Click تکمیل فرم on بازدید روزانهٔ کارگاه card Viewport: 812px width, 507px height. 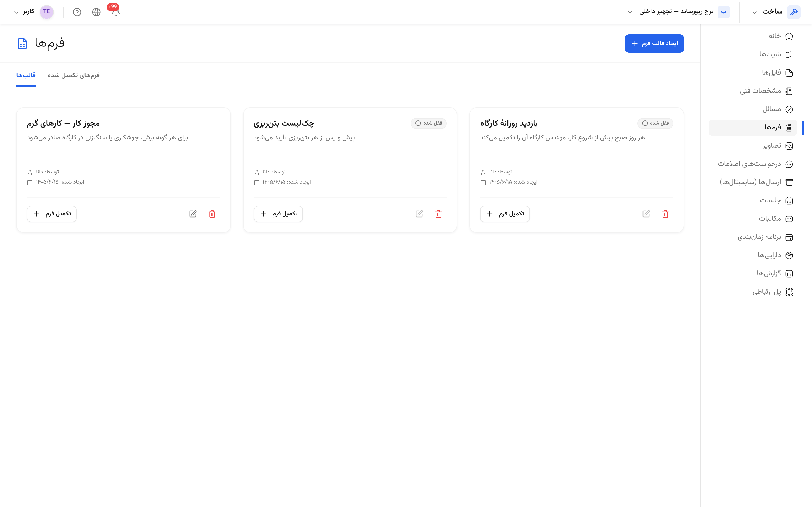click(505, 214)
